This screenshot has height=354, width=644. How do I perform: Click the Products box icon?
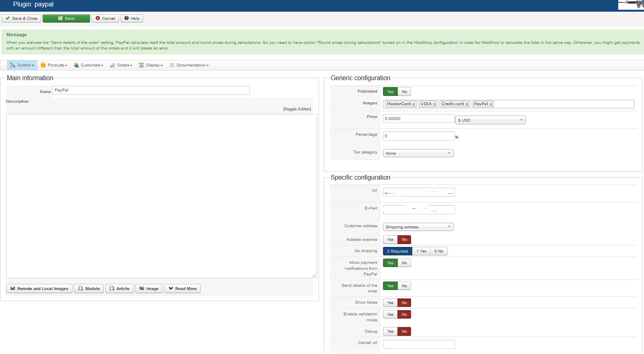coord(43,65)
